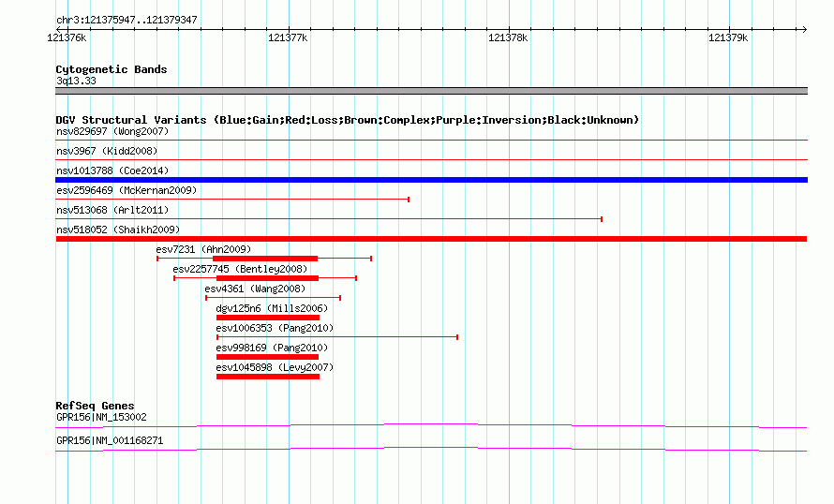Click the dgv125n6 (Mills2006) red bar
This screenshot has width=834, height=504.
(x=268, y=318)
